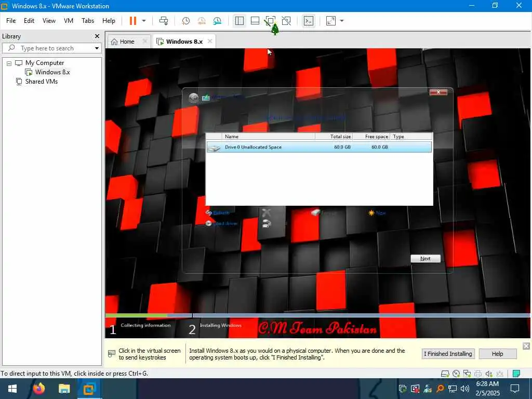This screenshot has width=532, height=399.
Task: Toggle the thumbnail bar view icon
Action: pyautogui.click(x=255, y=21)
